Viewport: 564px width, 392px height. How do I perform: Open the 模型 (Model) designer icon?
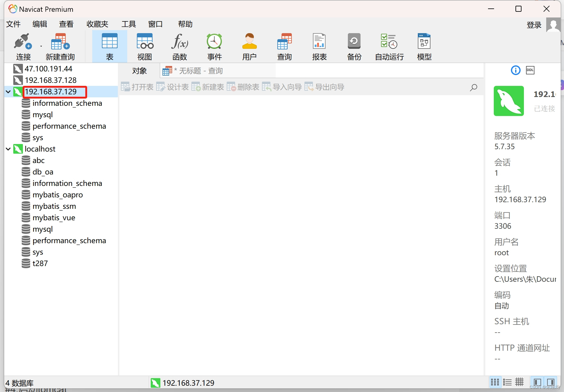(x=424, y=45)
